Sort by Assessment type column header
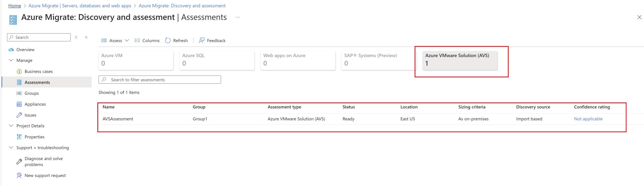 coord(284,107)
